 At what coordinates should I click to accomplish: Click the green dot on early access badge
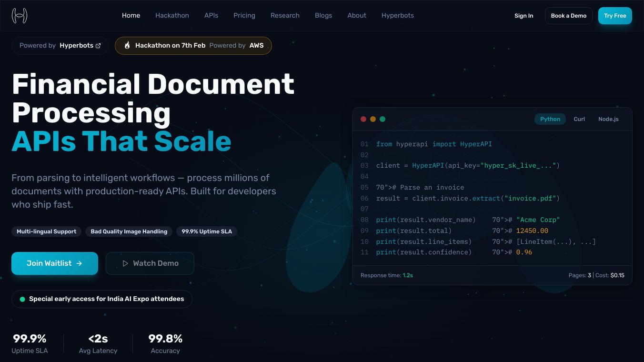click(22, 299)
